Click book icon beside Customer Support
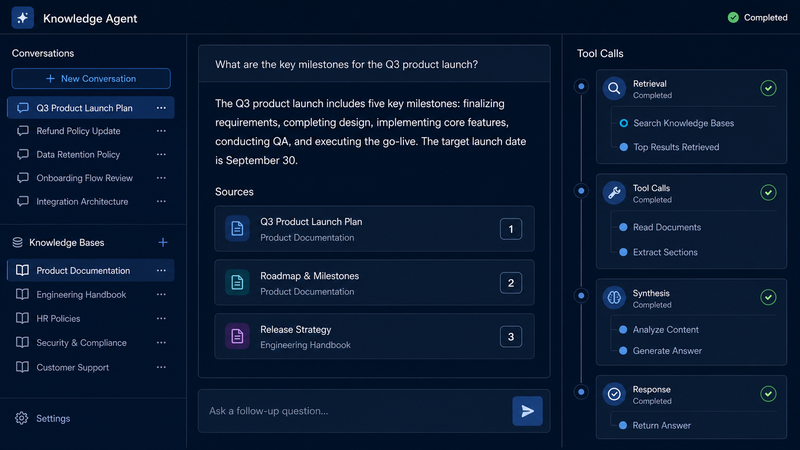 pos(22,367)
